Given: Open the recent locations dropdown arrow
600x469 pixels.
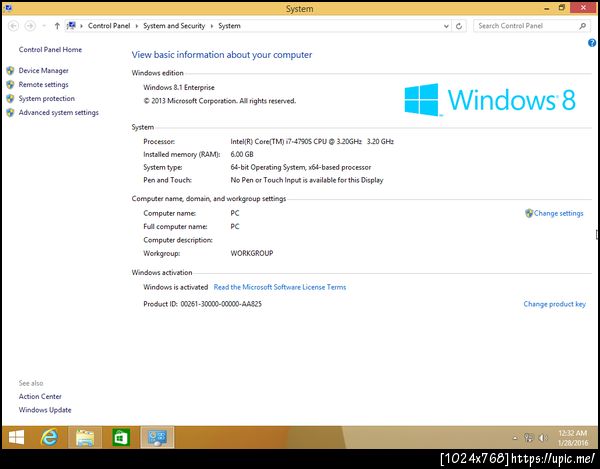Looking at the screenshot, I should click(x=44, y=26).
